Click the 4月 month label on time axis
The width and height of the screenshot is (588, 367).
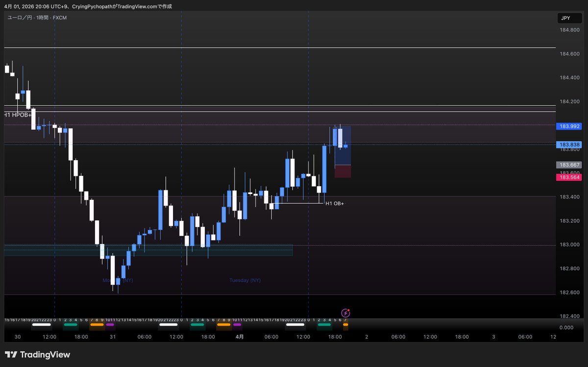click(240, 337)
